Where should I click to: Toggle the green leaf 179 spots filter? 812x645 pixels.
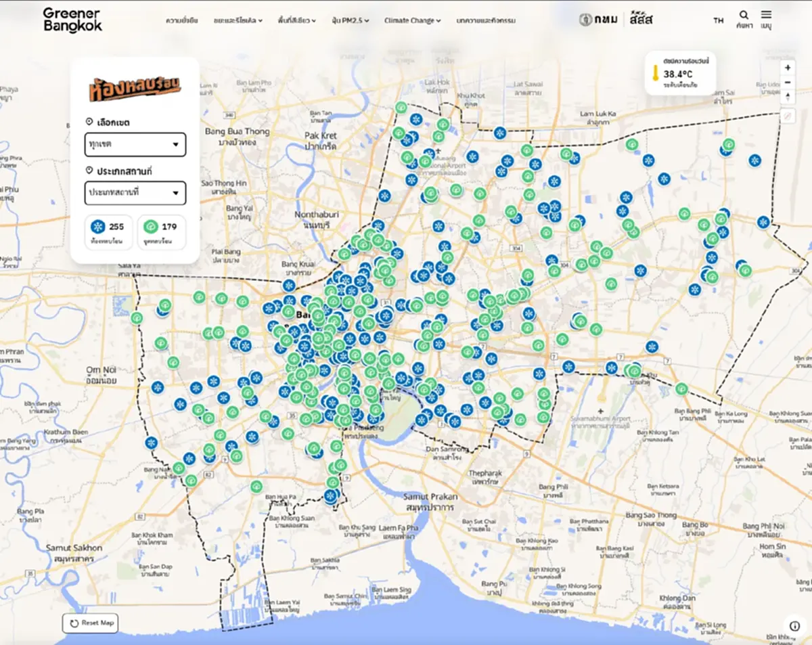tap(161, 232)
